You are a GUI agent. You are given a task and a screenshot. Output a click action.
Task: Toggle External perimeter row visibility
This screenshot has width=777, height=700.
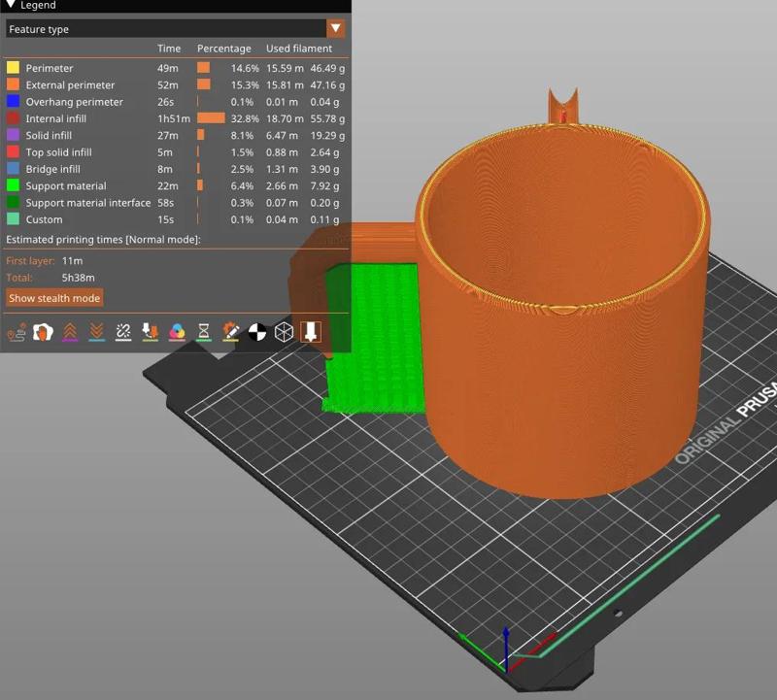click(70, 85)
